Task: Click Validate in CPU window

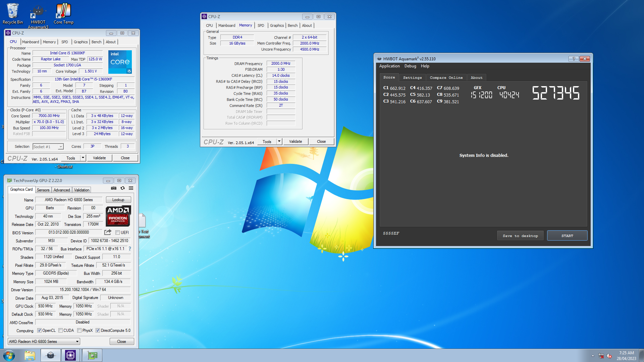Action: pos(99,158)
